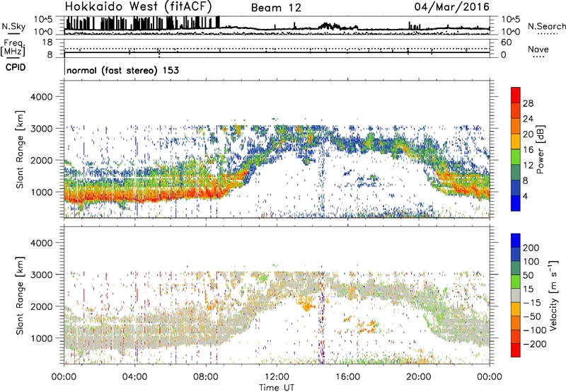Click the '16' tick on Power colorbar
The width and height of the screenshot is (566, 392).
click(x=528, y=150)
